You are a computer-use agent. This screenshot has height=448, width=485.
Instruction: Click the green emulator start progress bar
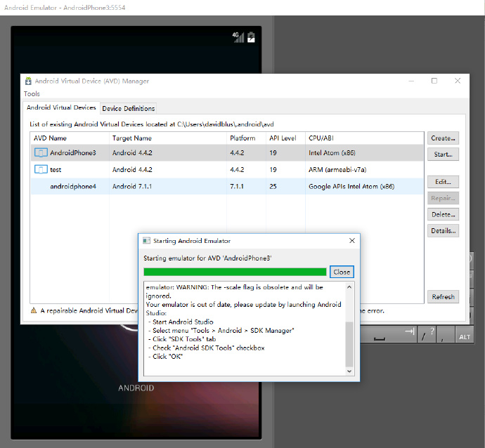(235, 272)
